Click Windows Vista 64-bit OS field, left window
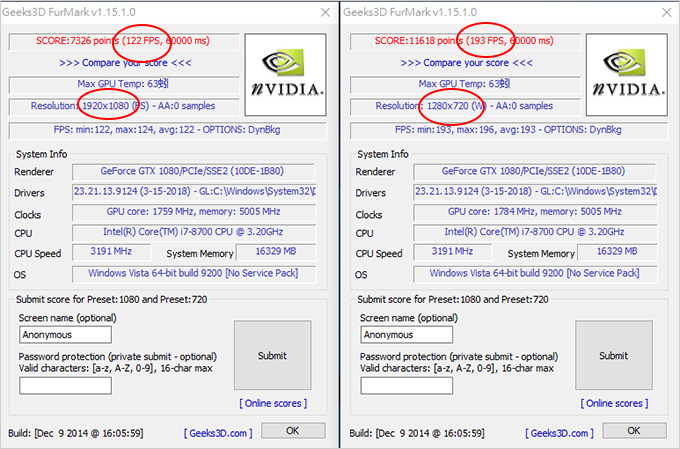680x449 pixels. point(194,274)
